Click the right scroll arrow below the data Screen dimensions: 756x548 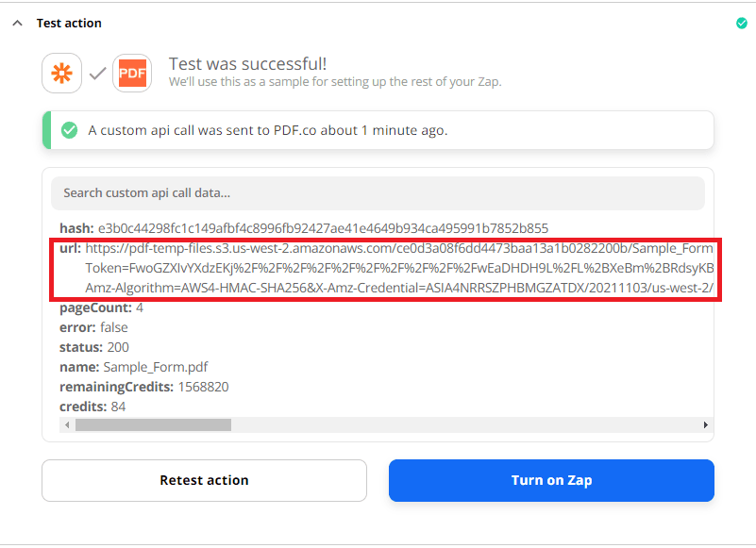click(x=705, y=424)
